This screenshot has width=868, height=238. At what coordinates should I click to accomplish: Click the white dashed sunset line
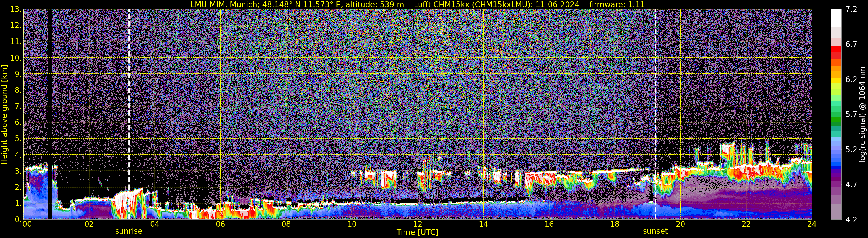[x=655, y=114]
